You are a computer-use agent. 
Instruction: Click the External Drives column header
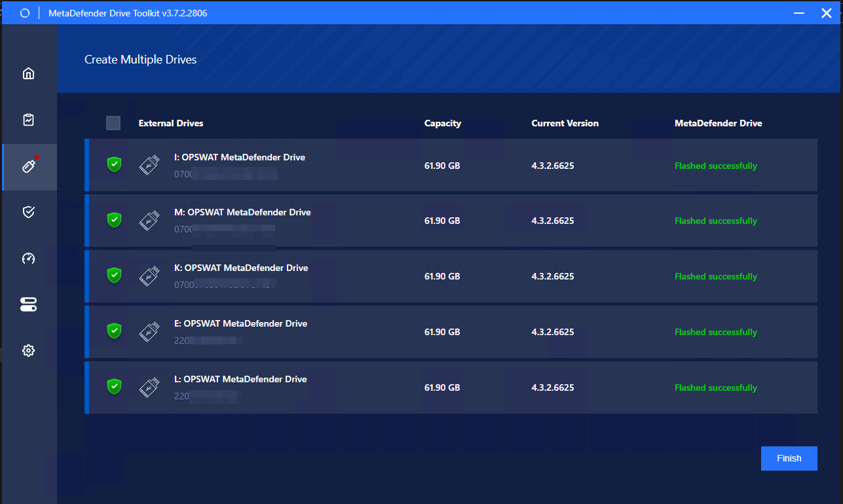(171, 123)
